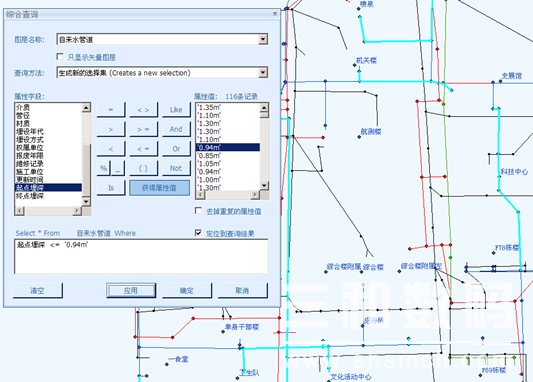Enable 只显示矢量图层 checkbox

coord(60,56)
